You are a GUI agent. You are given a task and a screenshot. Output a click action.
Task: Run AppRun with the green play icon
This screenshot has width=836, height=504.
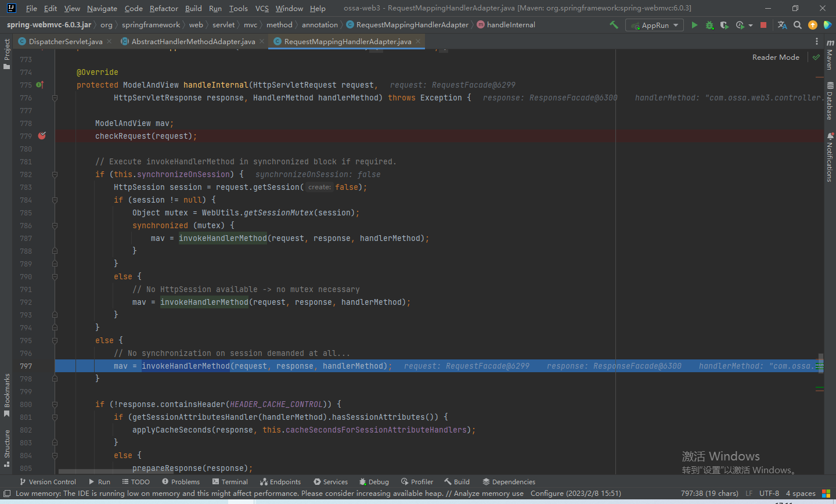click(x=694, y=25)
